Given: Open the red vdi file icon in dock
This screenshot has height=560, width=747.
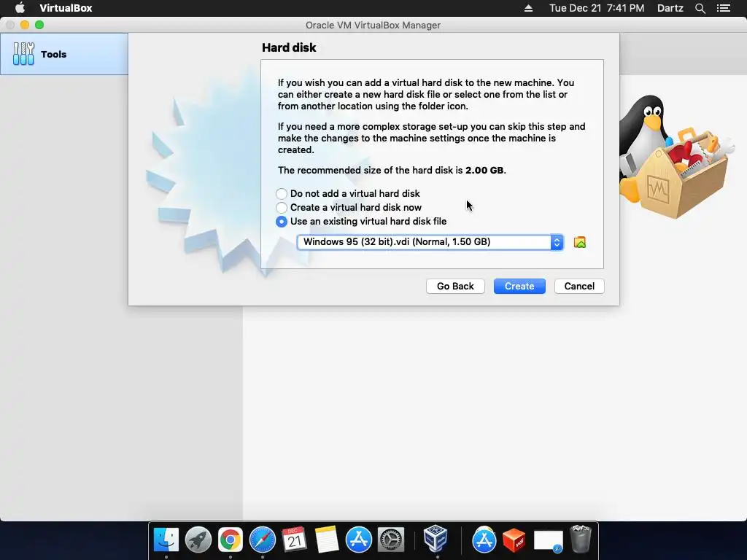Looking at the screenshot, I should pos(514,540).
